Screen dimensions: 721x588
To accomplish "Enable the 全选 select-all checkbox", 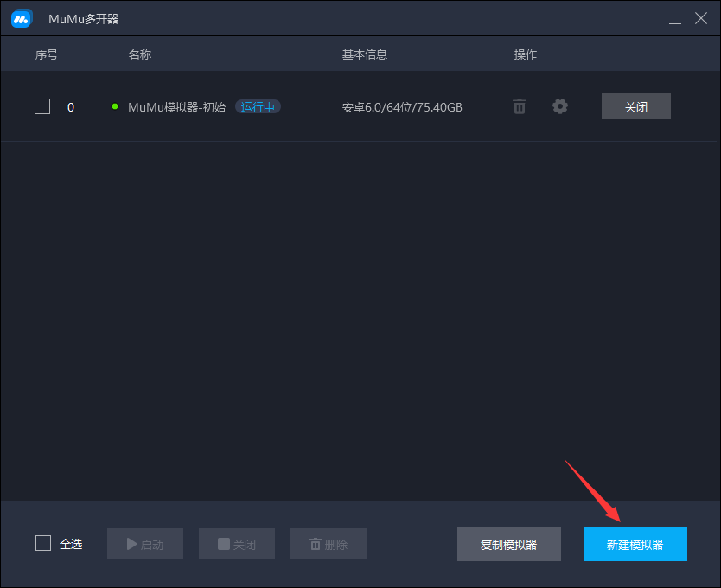I will click(x=42, y=543).
